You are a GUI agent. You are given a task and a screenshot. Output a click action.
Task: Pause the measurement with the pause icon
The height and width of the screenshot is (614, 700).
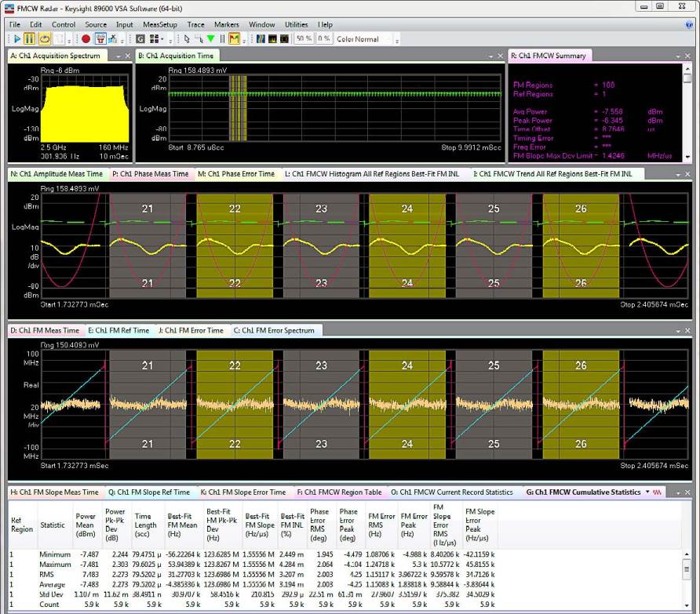tap(30, 39)
